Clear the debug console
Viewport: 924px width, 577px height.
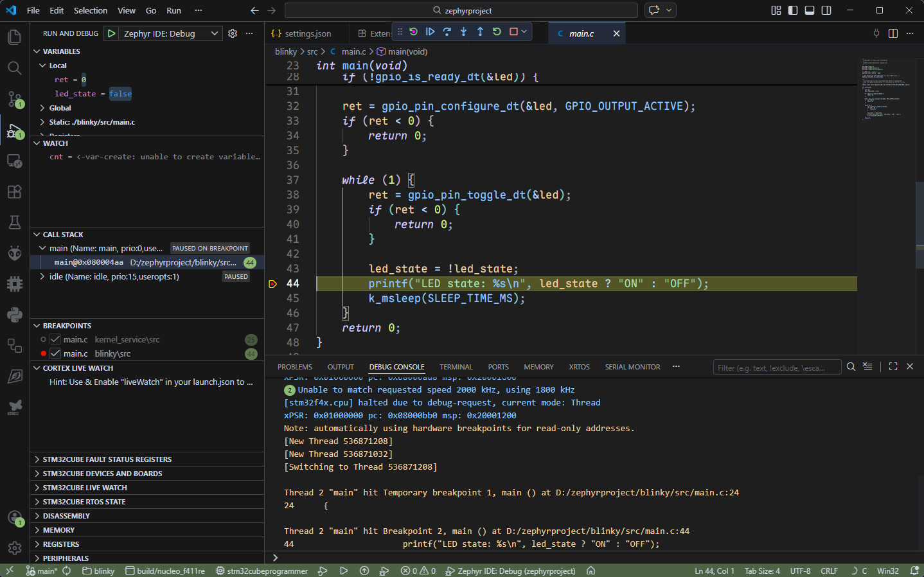tap(867, 367)
